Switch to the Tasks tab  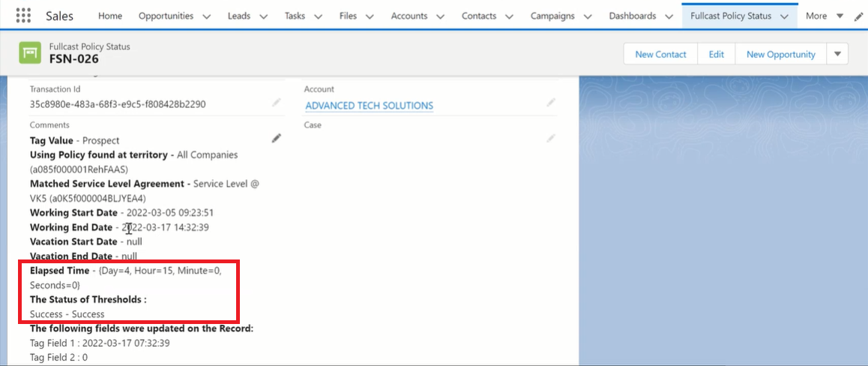[x=295, y=16]
